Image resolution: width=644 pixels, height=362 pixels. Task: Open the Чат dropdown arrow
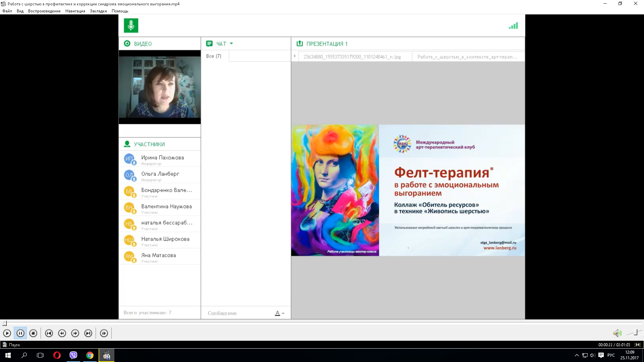pos(231,44)
